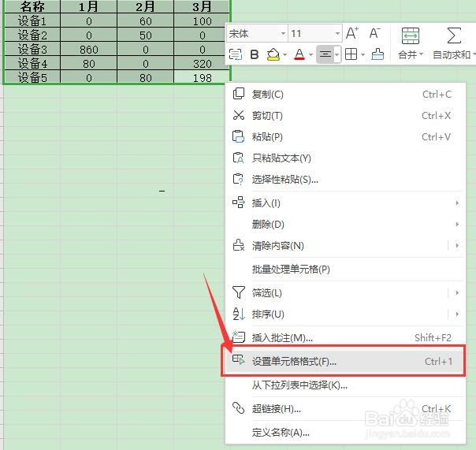This screenshot has height=450, width=476.
Task: Expand the 筛选(L) submenu arrow
Action: tap(457, 292)
